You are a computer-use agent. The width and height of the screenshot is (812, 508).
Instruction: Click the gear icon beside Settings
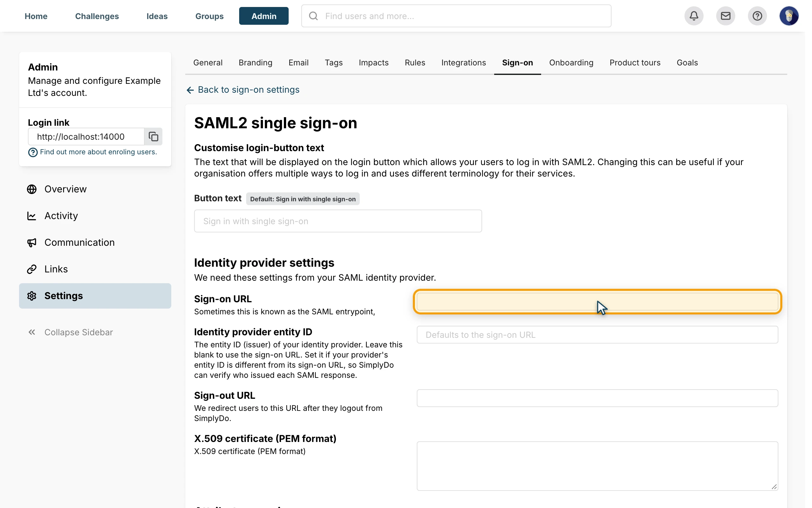coord(32,296)
